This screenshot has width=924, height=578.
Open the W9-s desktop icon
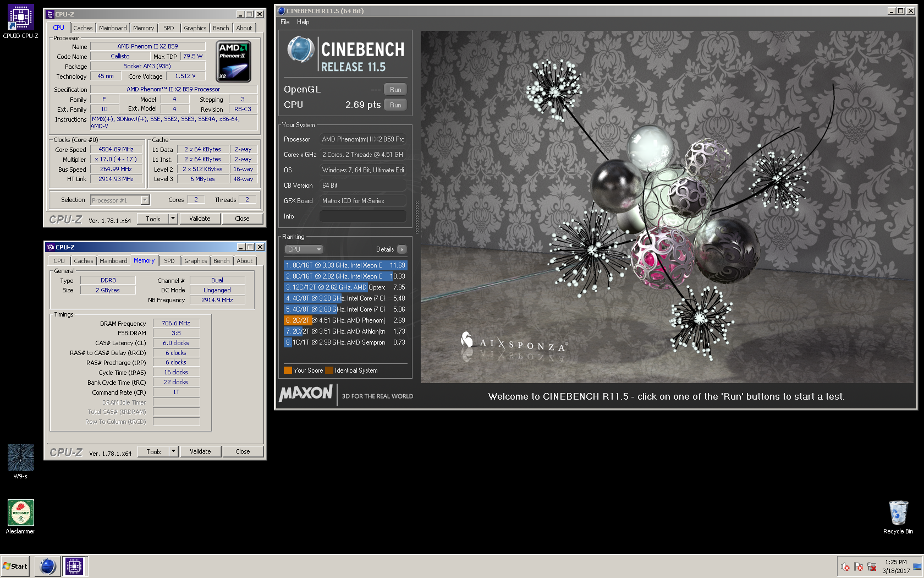20,462
